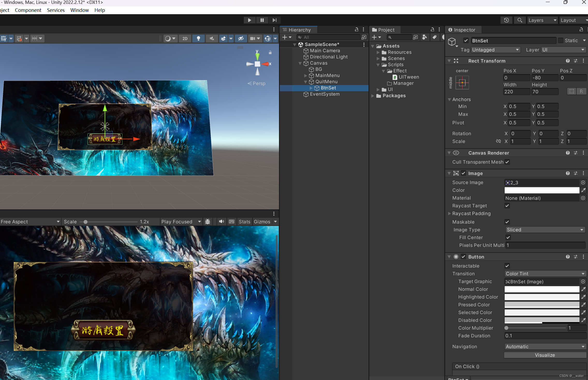Click the Pause button in toolbar

tap(262, 20)
